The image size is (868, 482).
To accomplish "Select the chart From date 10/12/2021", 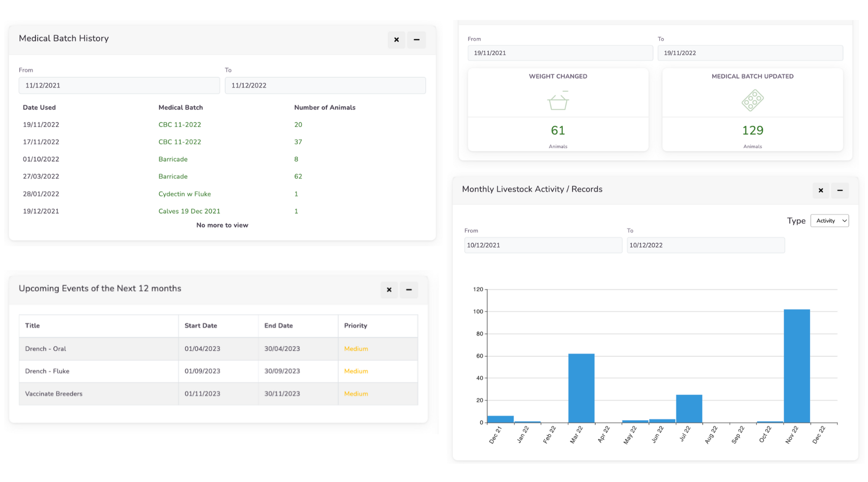I will click(543, 245).
